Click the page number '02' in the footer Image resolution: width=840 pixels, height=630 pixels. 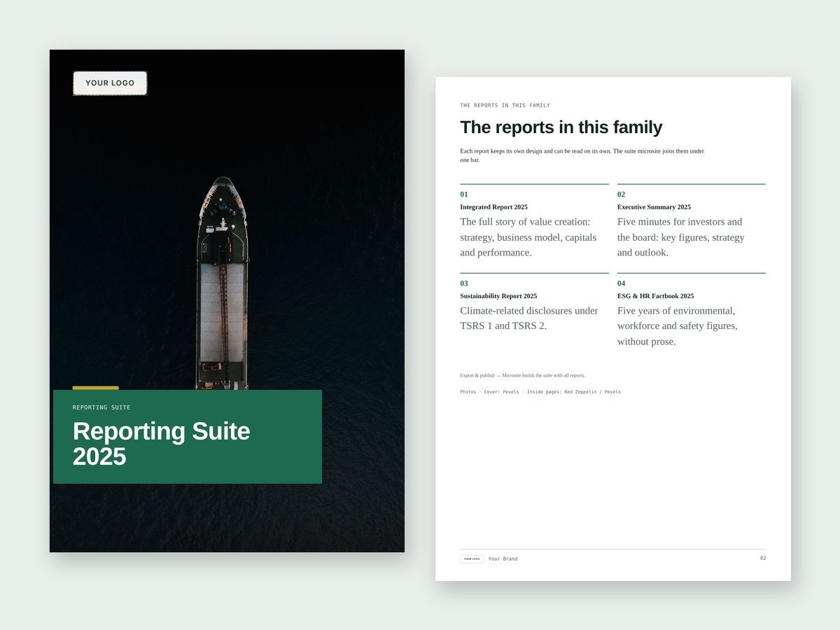(x=763, y=558)
